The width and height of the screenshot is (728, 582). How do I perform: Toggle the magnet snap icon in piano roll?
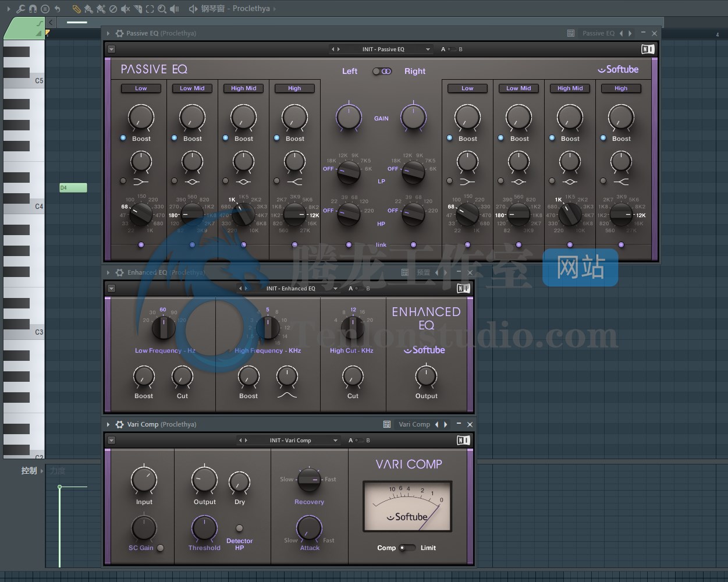point(33,9)
